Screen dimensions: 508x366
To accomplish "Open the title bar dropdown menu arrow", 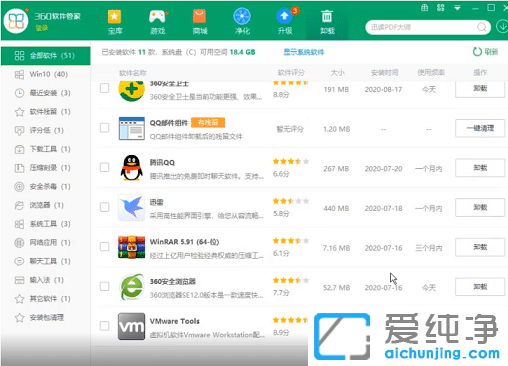I will click(x=457, y=8).
